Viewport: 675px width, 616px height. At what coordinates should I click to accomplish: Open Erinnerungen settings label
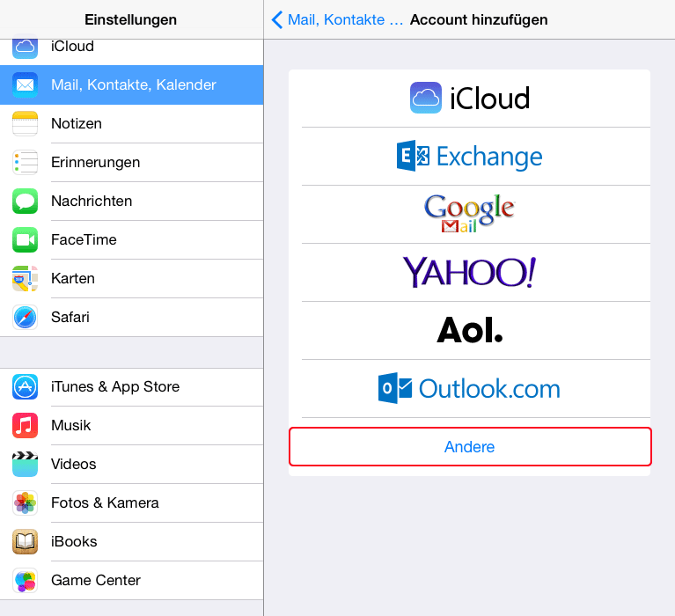96,162
